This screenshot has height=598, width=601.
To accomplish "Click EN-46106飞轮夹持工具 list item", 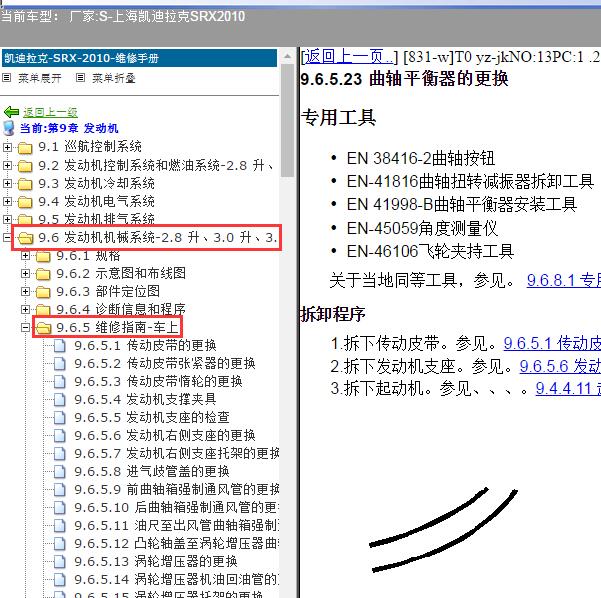I will click(430, 251).
